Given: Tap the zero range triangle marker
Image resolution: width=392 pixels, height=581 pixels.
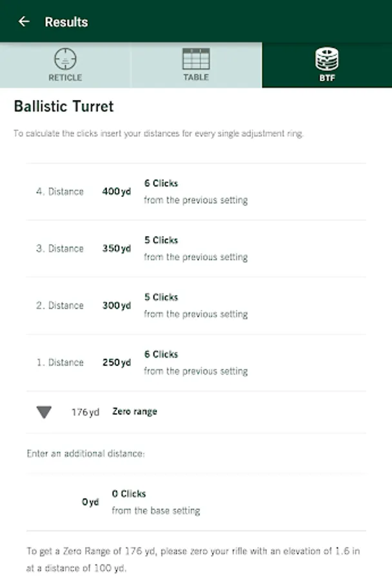Looking at the screenshot, I should (x=44, y=413).
